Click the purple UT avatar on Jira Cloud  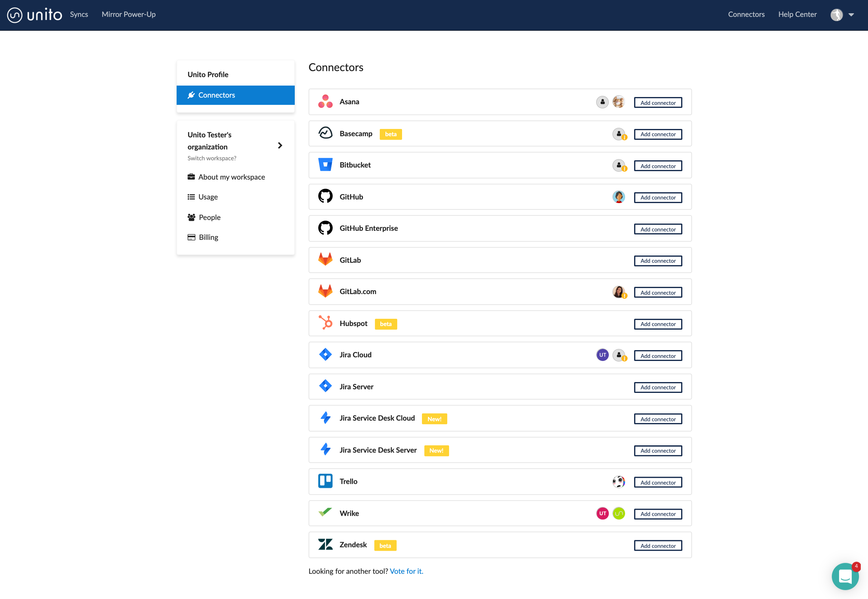(602, 355)
